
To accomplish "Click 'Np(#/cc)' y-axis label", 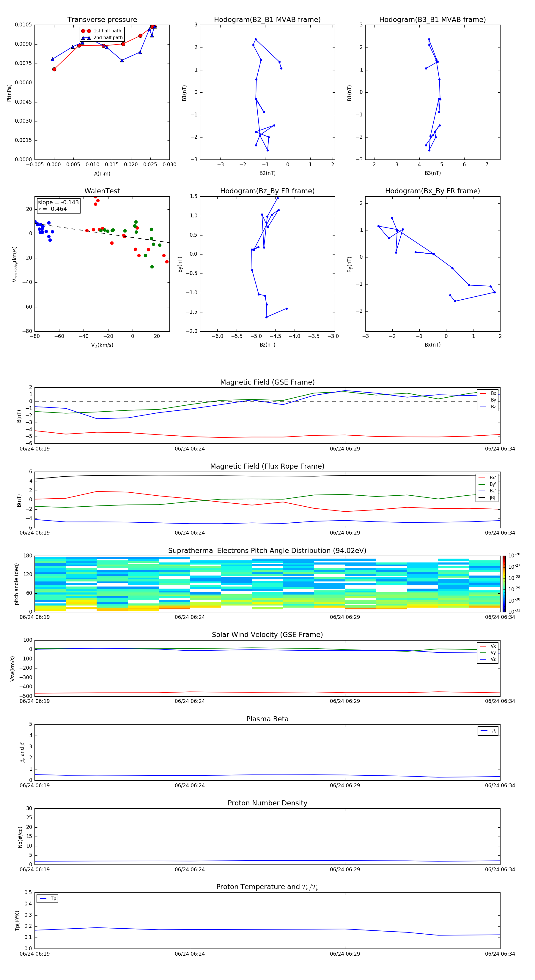I will pyautogui.click(x=20, y=837).
